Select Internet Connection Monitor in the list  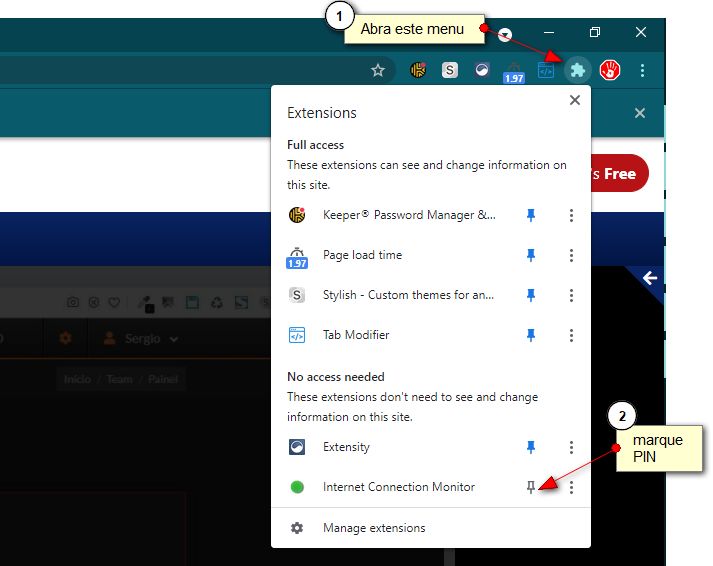click(x=399, y=487)
